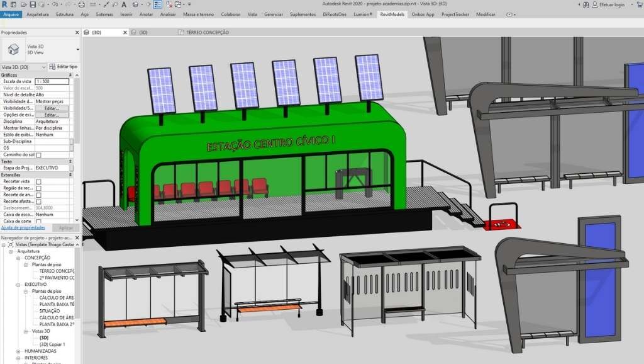The width and height of the screenshot is (644, 364).
Task: Toggle the Recortar vista checkbox
Action: [x=38, y=181]
